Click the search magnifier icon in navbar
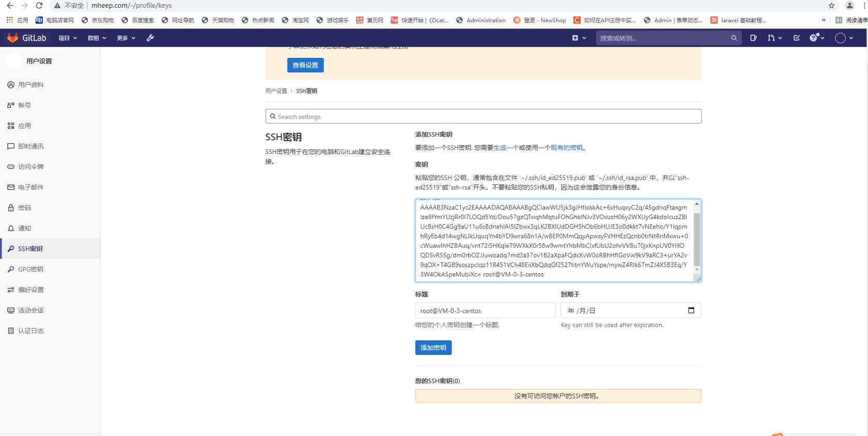This screenshot has height=436, width=868. [x=734, y=38]
